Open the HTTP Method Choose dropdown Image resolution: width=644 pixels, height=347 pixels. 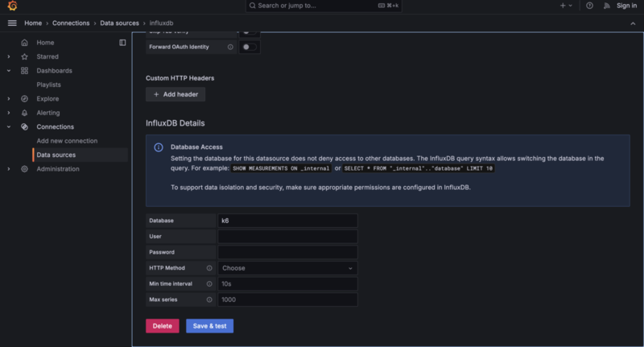pyautogui.click(x=287, y=268)
